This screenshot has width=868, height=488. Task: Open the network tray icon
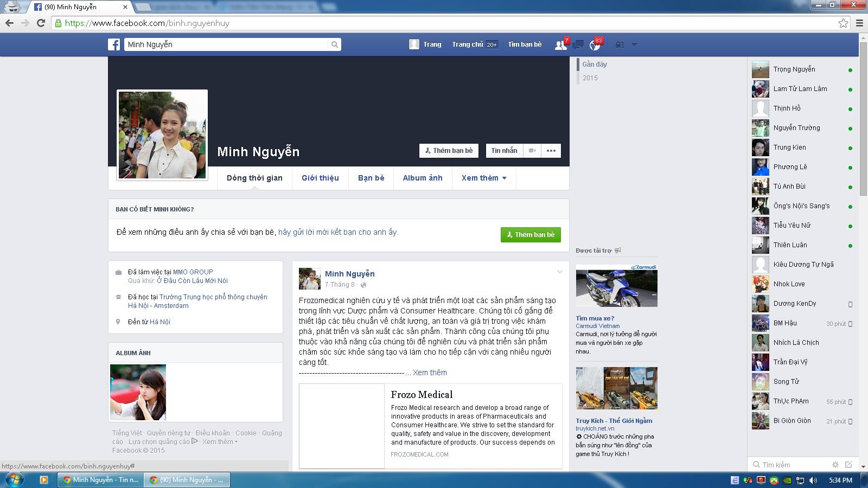[800, 480]
